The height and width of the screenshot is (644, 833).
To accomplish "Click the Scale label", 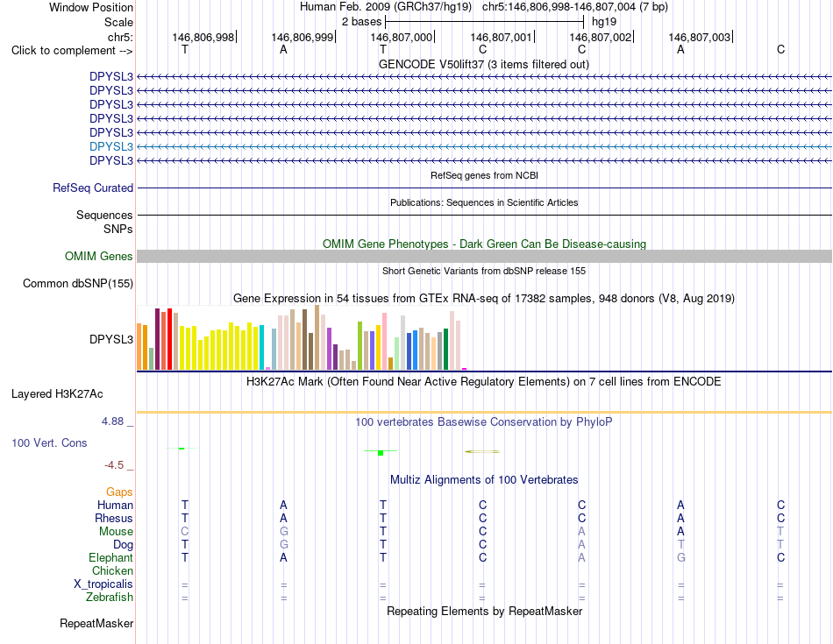I will (x=119, y=22).
